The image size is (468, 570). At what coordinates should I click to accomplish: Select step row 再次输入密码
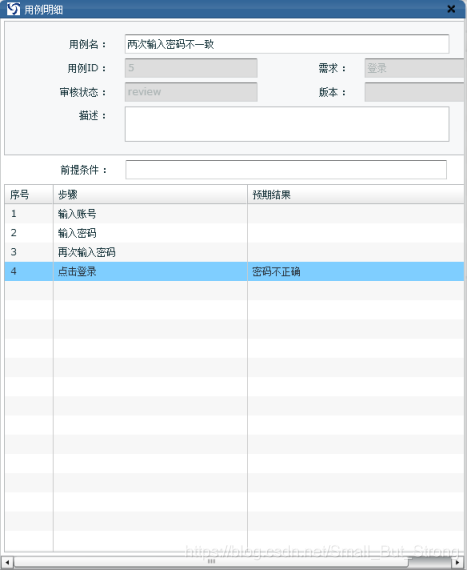point(234,252)
